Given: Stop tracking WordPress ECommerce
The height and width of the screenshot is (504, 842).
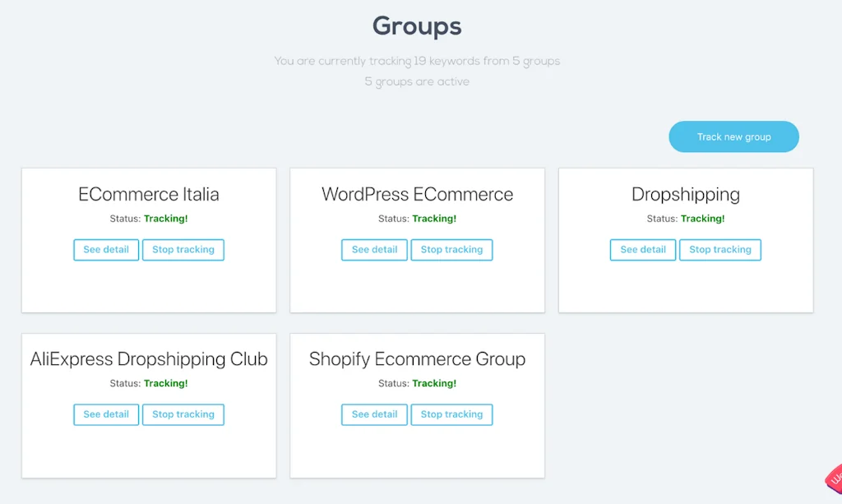Looking at the screenshot, I should point(451,250).
